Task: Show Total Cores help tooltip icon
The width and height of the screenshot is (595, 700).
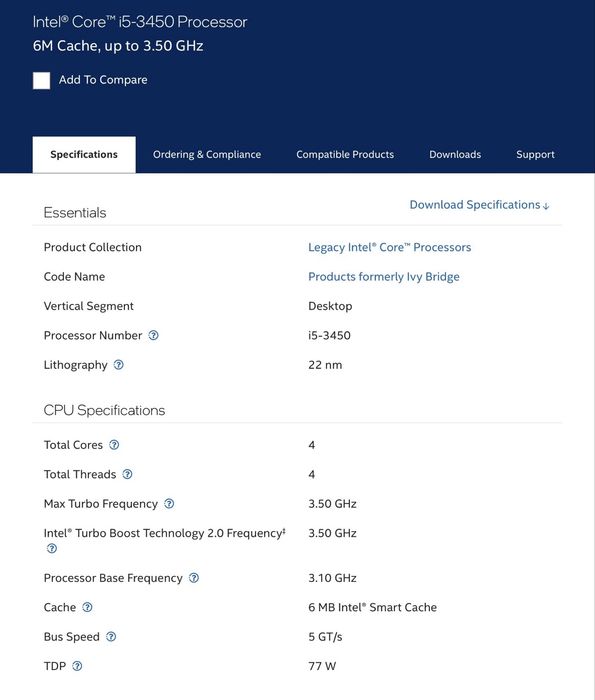Action: 114,445
